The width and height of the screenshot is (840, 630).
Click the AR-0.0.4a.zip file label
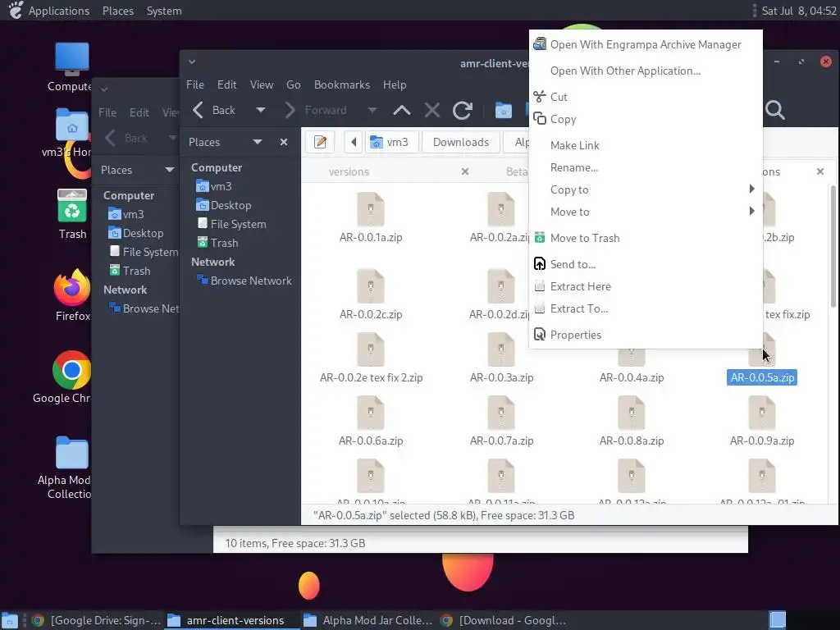pos(632,377)
